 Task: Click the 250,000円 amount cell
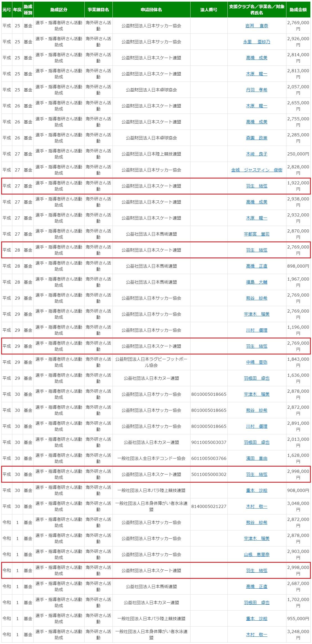coord(298,154)
